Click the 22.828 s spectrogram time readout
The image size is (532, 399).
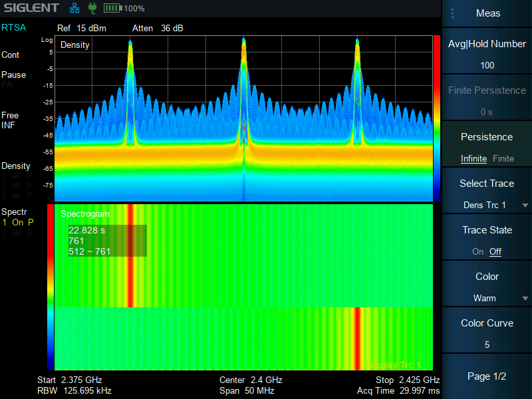coord(87,230)
